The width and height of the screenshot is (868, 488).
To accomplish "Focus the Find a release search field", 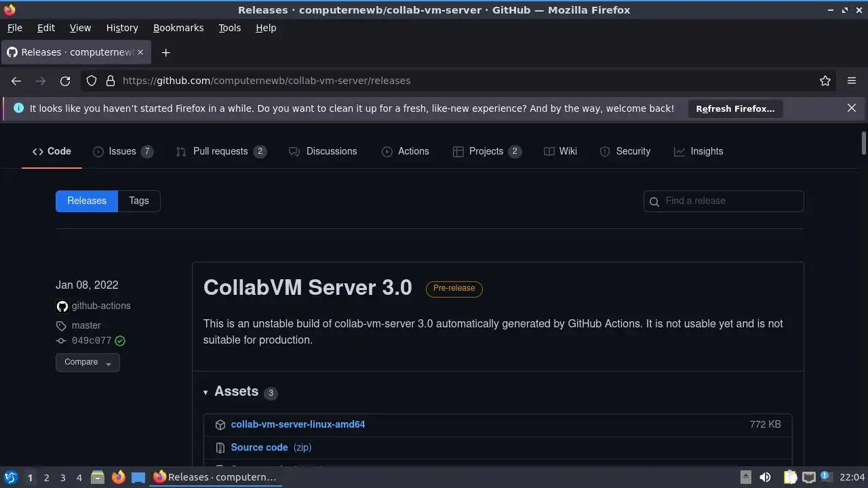I will (x=724, y=201).
